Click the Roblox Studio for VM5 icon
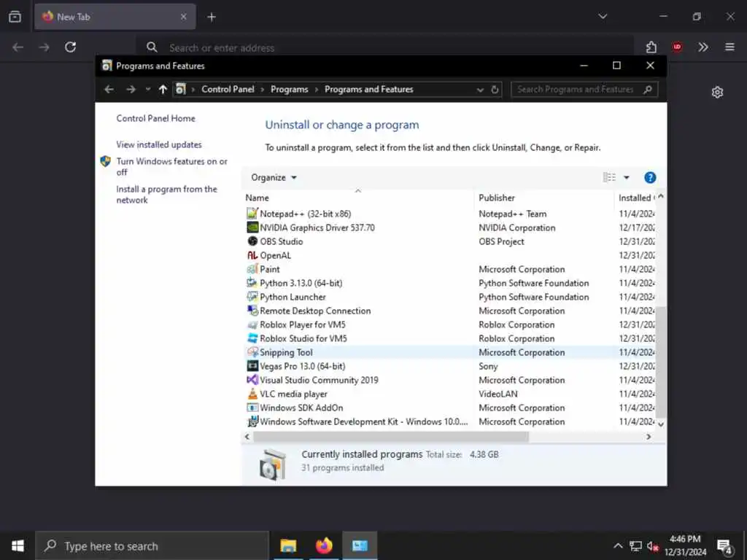Viewport: 747px width, 560px height. point(252,338)
